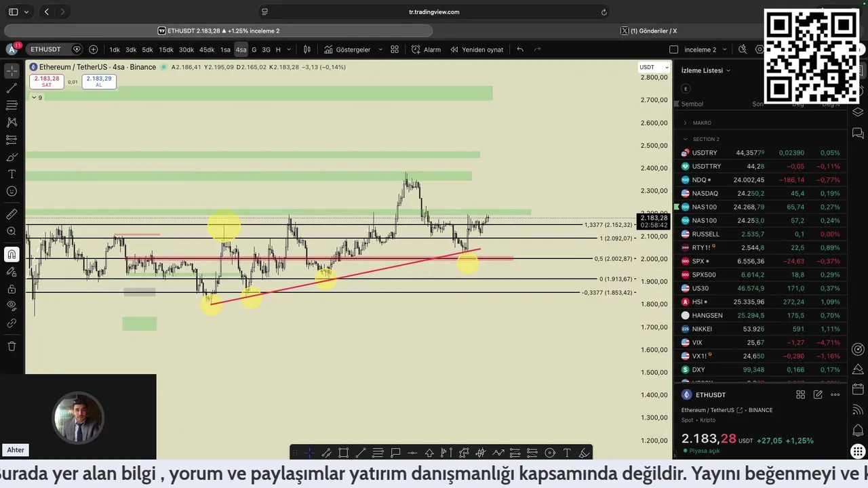Switch to the Gönderiler / X browser tab
The image size is (868, 488).
649,30
